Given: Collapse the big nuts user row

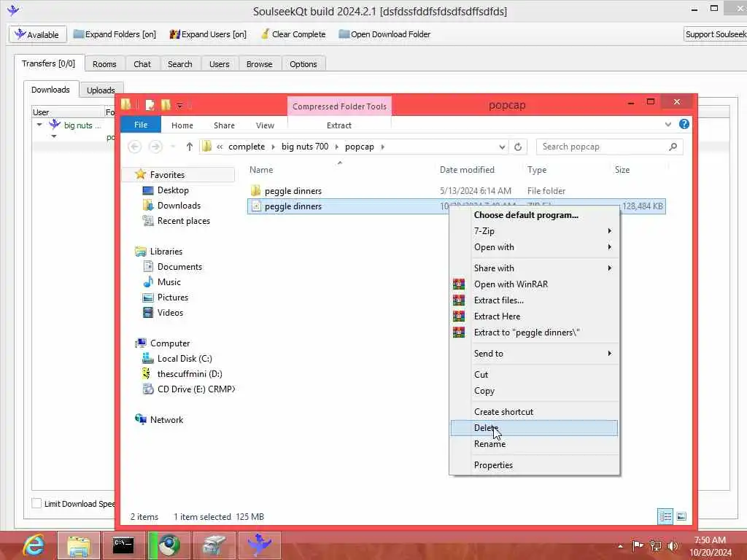Looking at the screenshot, I should click(39, 125).
